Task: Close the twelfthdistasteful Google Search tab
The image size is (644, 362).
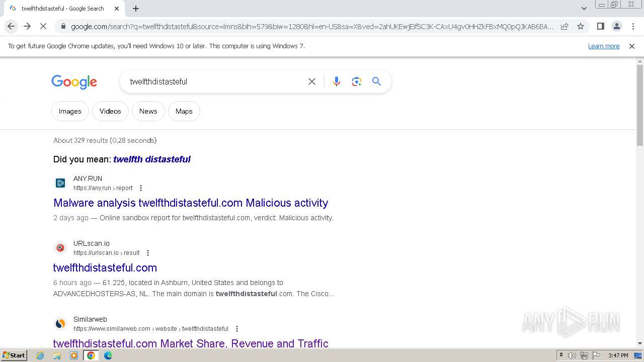Action: click(117, 9)
